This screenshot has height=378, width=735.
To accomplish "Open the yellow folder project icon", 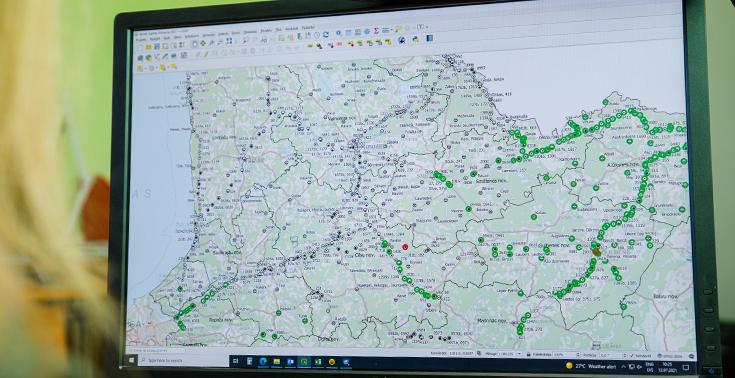I will 149,47.
